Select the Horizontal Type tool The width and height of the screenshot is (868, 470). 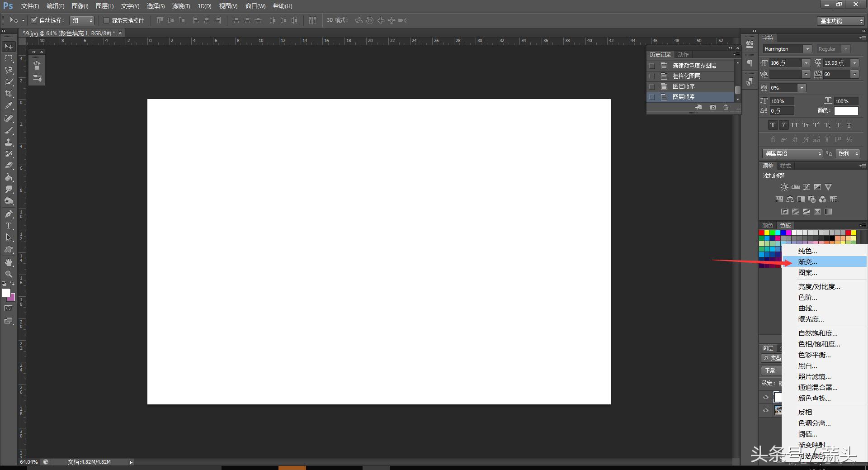coord(8,225)
